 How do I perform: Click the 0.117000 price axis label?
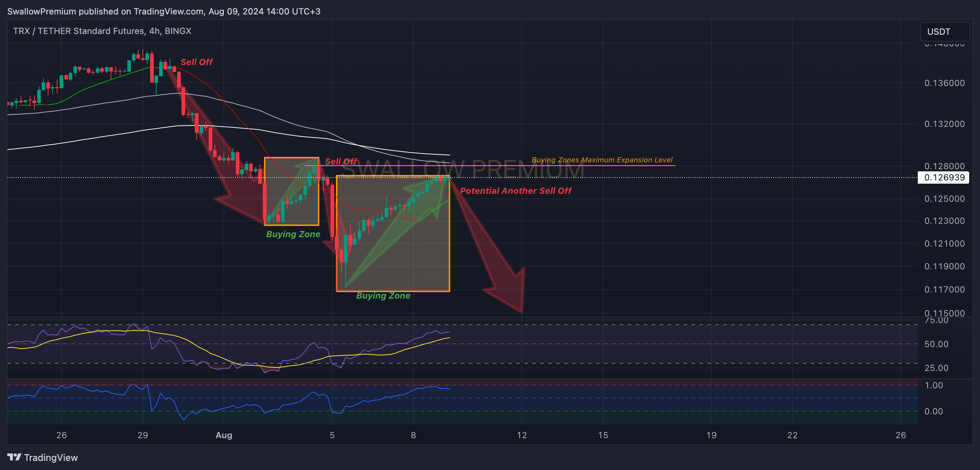[944, 290]
